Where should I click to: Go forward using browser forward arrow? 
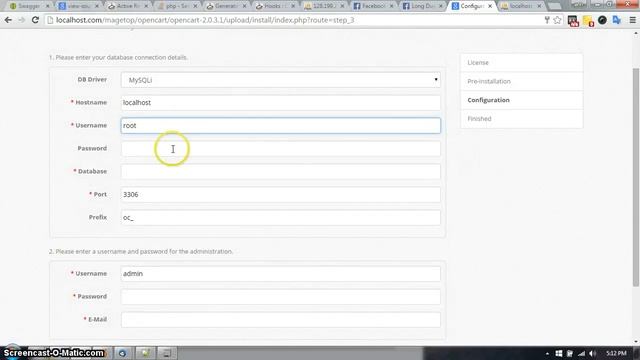[22, 20]
